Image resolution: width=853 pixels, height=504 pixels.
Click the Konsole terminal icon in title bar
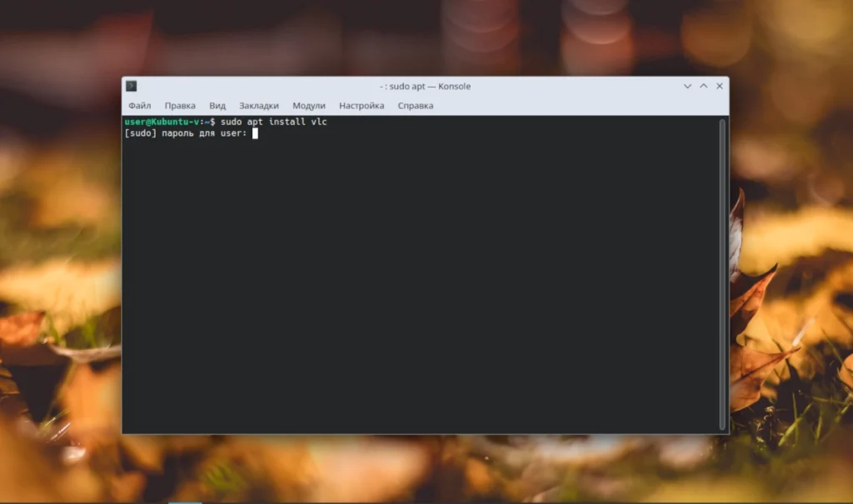pos(131,86)
